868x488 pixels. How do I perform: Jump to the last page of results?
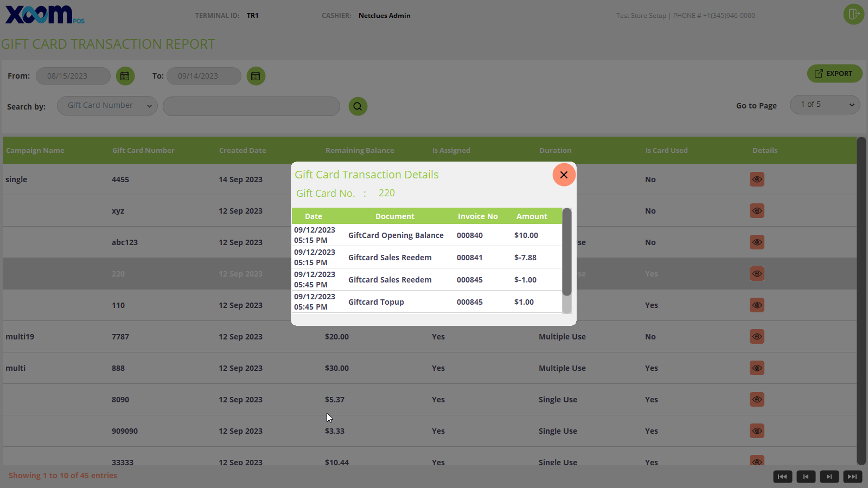tap(852, 477)
